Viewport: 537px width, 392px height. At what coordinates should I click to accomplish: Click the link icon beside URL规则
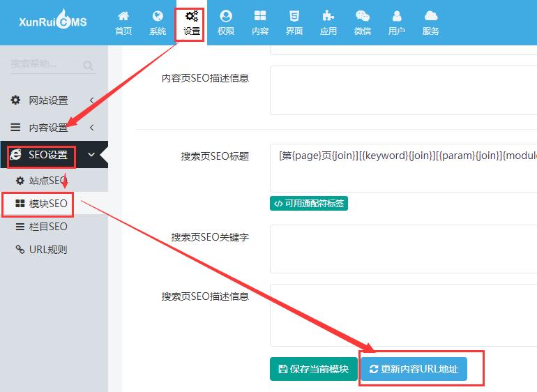coord(20,250)
